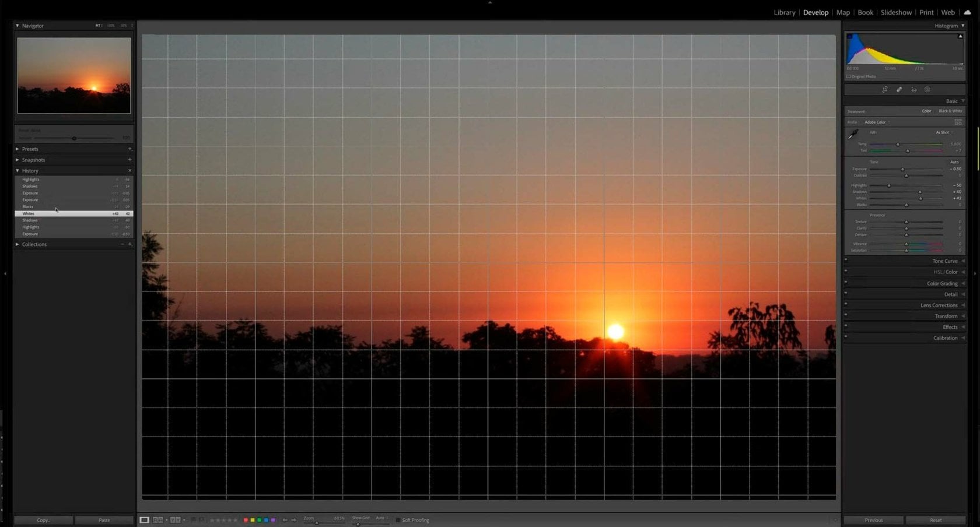Select the Red Eye Correction tool

tap(914, 89)
